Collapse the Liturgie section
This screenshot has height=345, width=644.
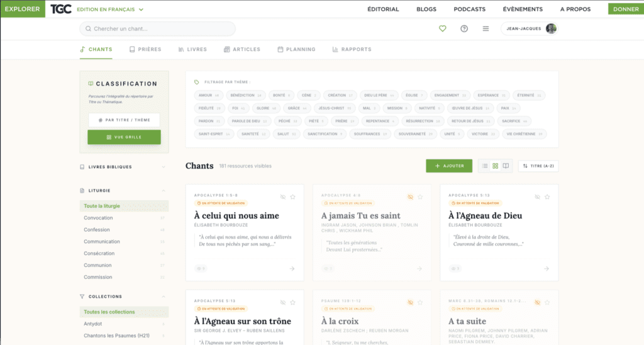(x=164, y=190)
